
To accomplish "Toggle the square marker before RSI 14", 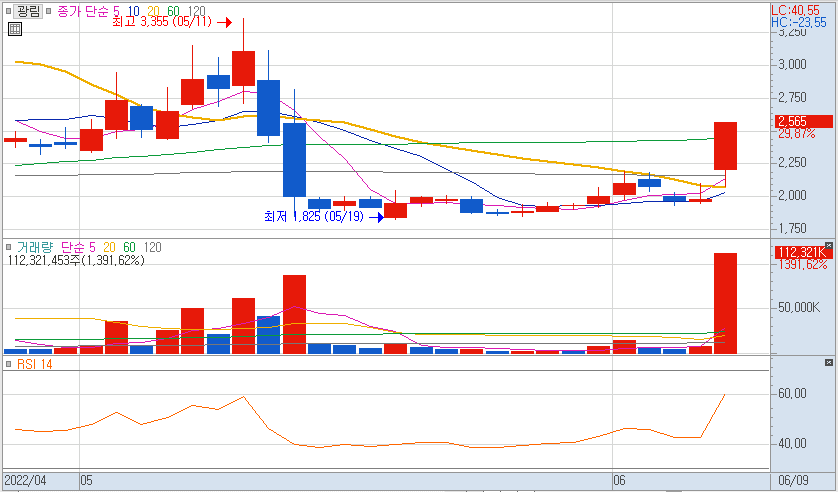I will tap(9, 364).
